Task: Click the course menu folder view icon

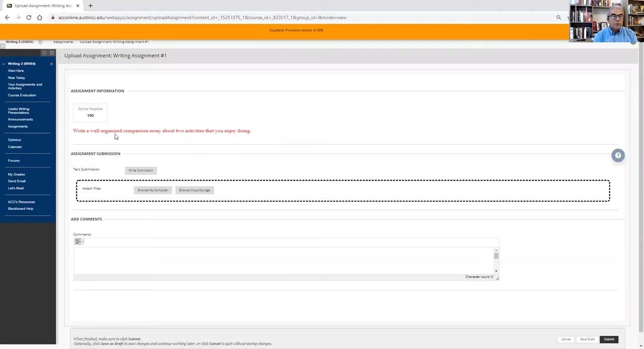Action: click(51, 53)
